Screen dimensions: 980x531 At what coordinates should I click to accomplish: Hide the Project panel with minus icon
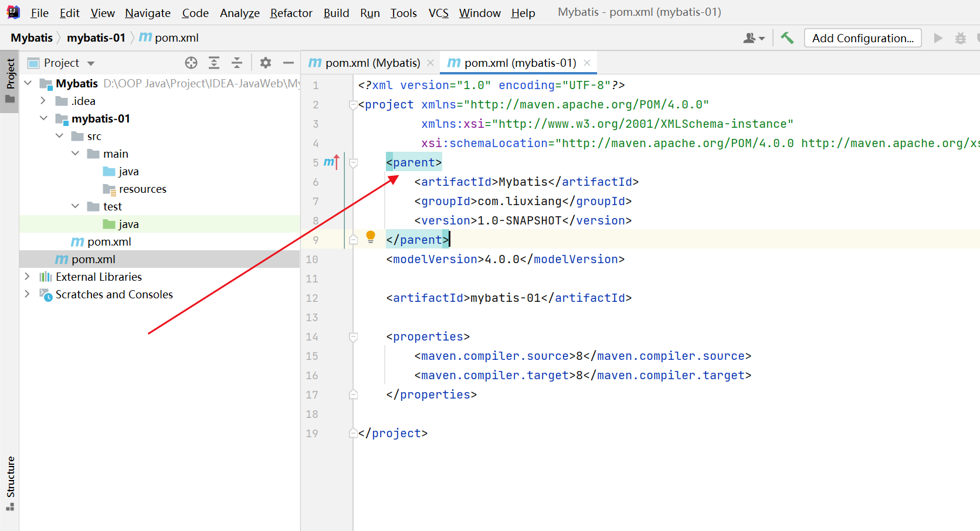289,63
